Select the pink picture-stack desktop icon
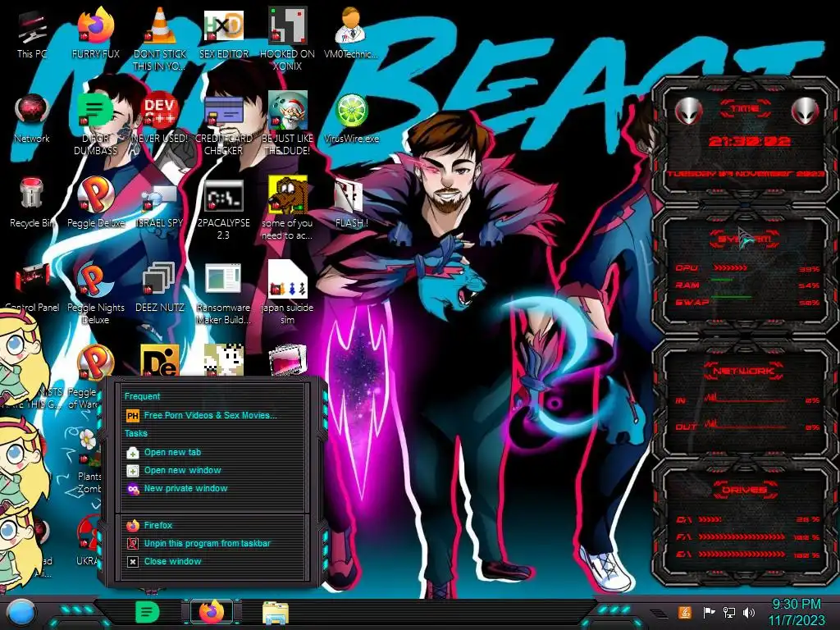Screen dimensions: 840x630 [x=287, y=360]
